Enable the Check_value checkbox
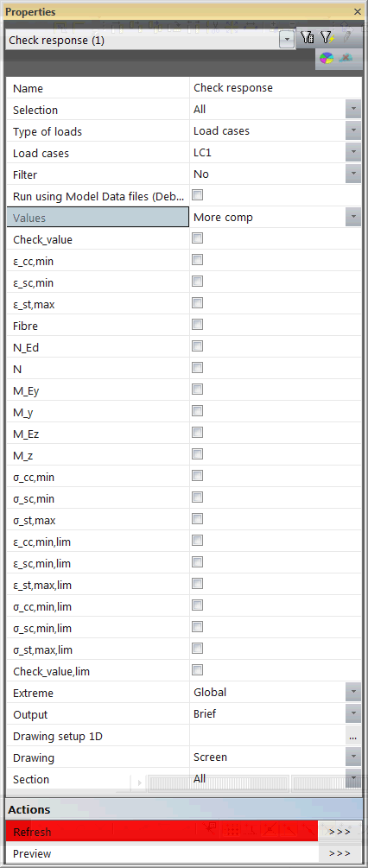This screenshot has width=368, height=868. pyautogui.click(x=197, y=238)
